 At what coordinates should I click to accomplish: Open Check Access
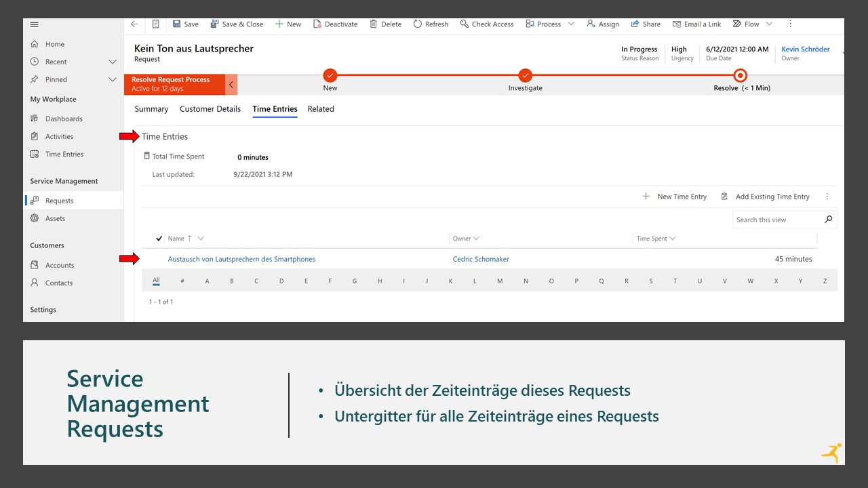[487, 24]
